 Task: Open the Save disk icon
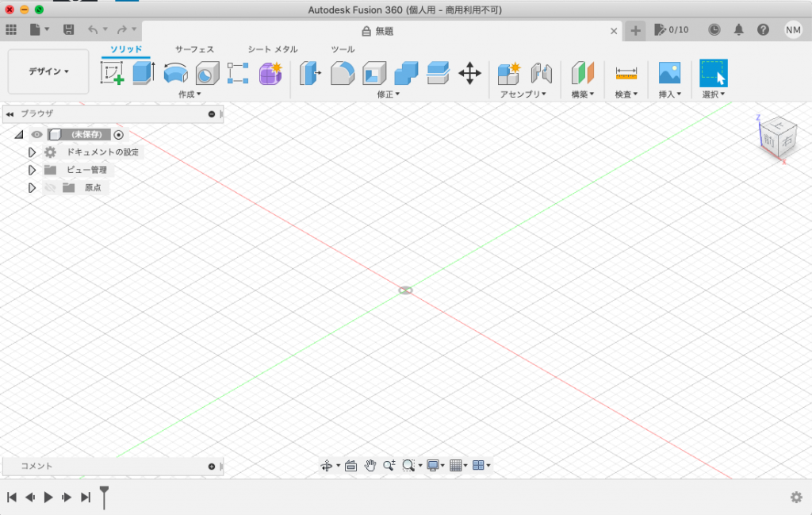[69, 30]
